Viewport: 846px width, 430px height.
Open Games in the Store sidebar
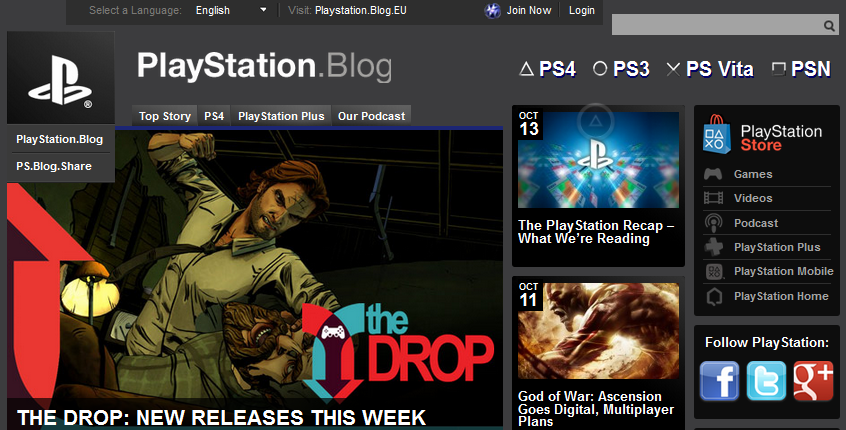[x=753, y=174]
